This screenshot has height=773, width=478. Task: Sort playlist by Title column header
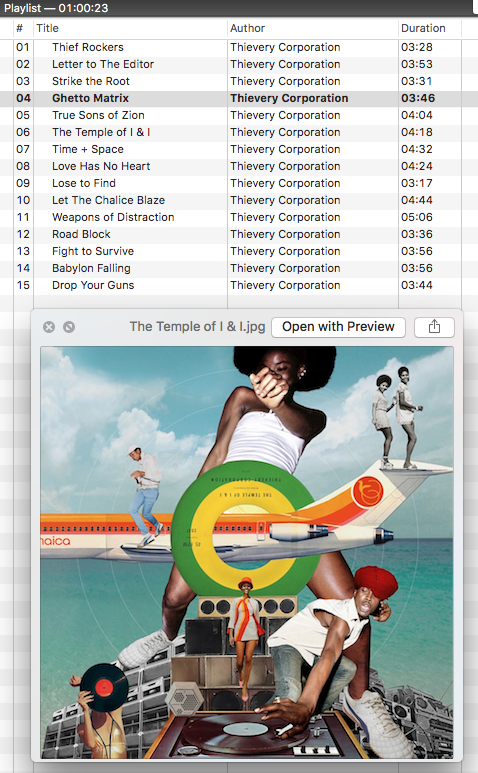(x=130, y=28)
